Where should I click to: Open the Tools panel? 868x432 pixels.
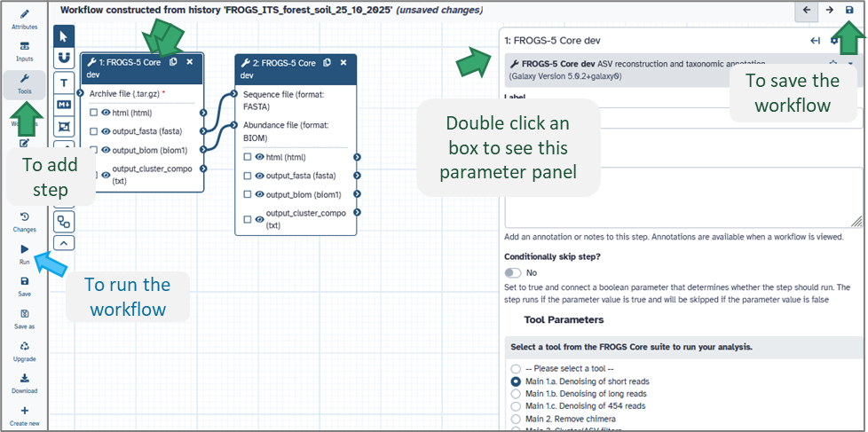(x=24, y=83)
